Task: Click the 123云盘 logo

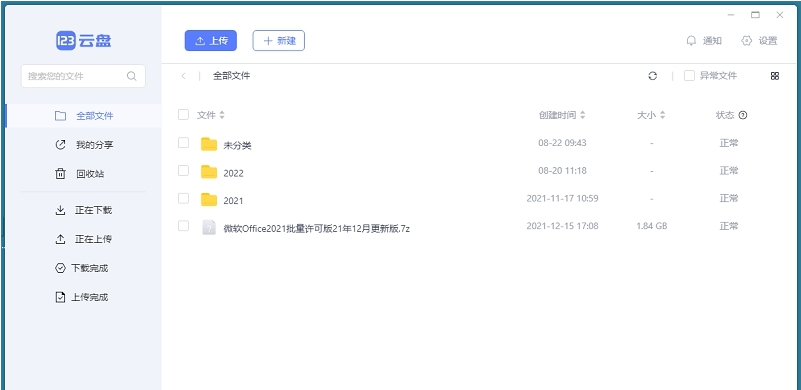Action: pyautogui.click(x=83, y=40)
